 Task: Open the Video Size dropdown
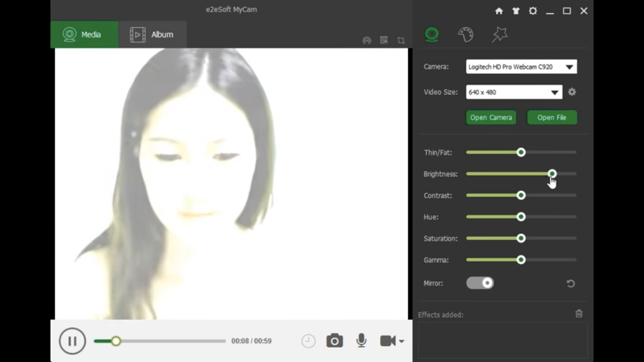(x=554, y=92)
